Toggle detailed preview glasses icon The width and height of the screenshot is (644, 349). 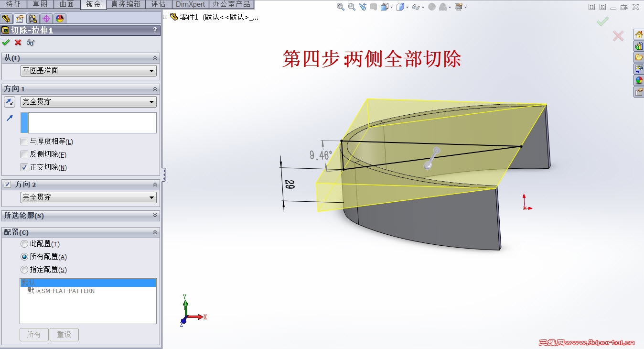point(31,43)
